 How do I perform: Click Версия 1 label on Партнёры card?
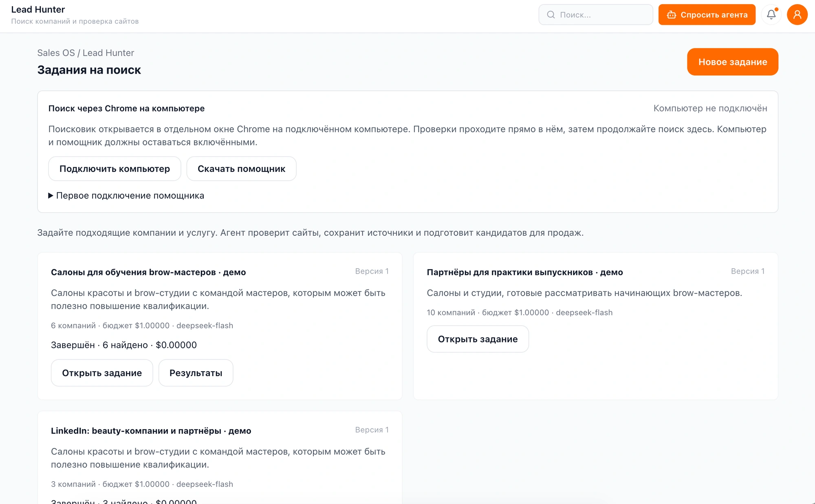(x=747, y=271)
